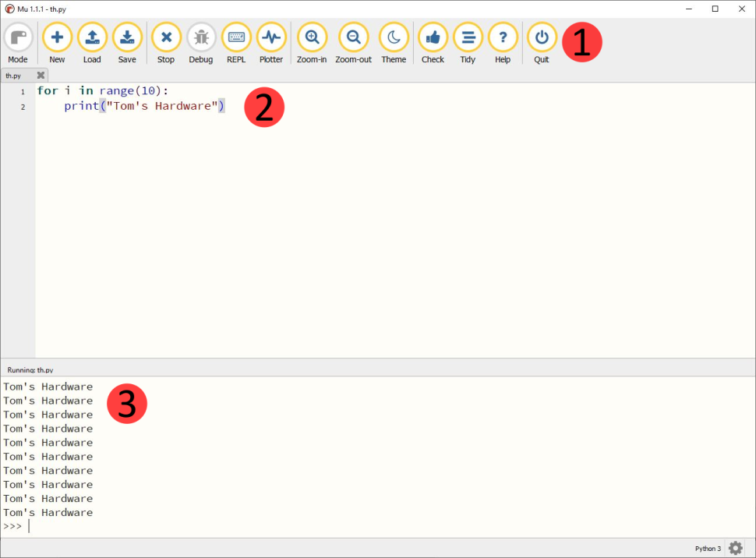Click the Mu app icon in title bar
The image size is (756, 558).
9,9
